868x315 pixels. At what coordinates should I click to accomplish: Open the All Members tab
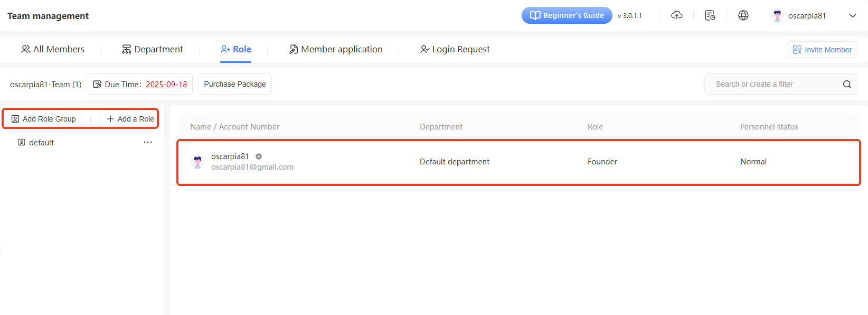tap(53, 49)
